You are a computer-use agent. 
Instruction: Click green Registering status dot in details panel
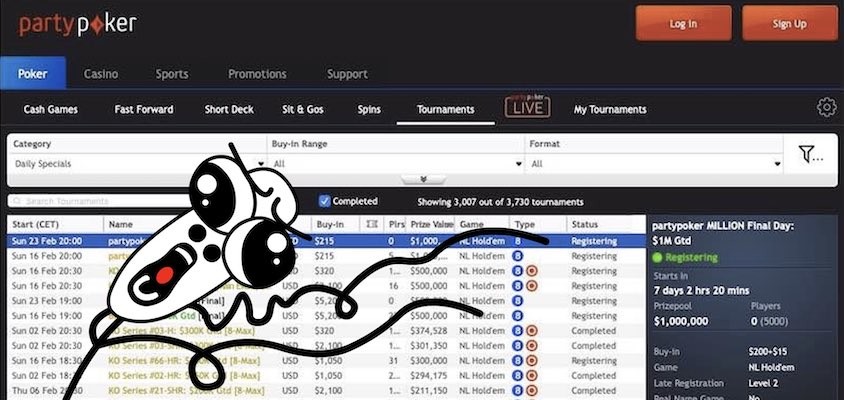point(657,257)
